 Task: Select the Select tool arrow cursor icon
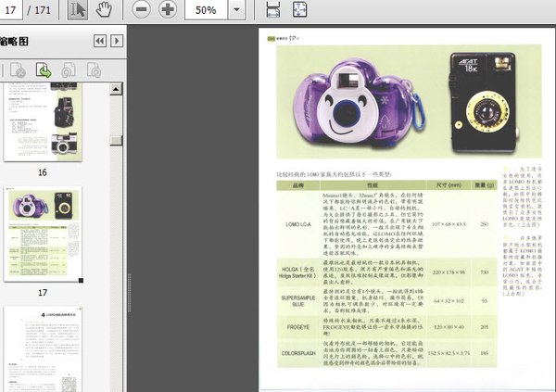coord(78,10)
